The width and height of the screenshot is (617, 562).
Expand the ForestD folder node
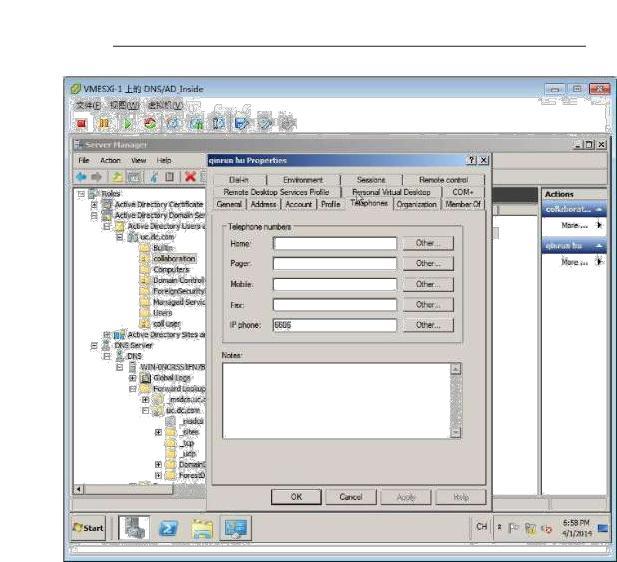pos(158,475)
